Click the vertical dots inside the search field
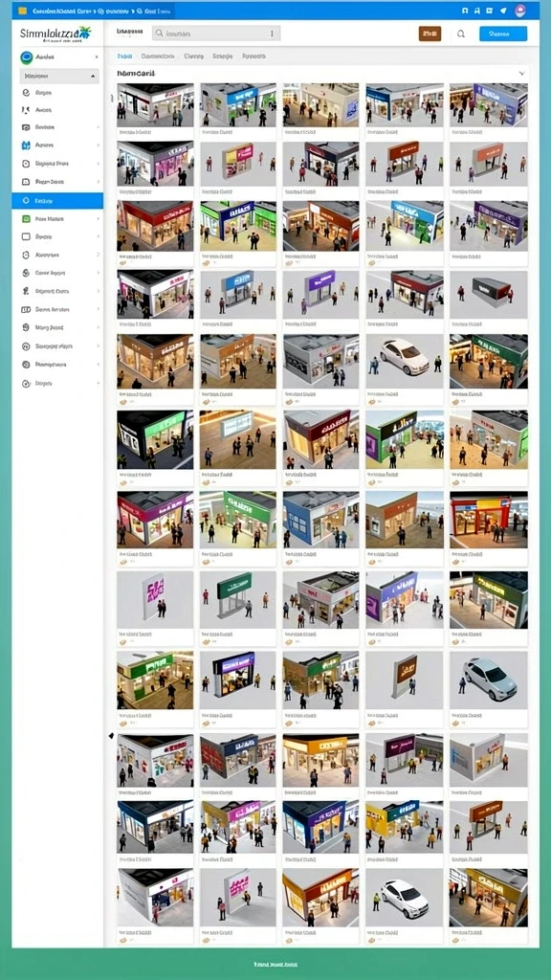This screenshot has height=980, width=551. click(272, 33)
